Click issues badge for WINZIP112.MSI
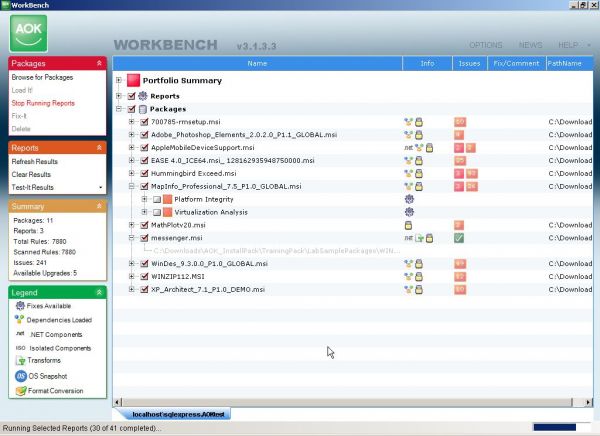The width and height of the screenshot is (600, 436). [460, 276]
